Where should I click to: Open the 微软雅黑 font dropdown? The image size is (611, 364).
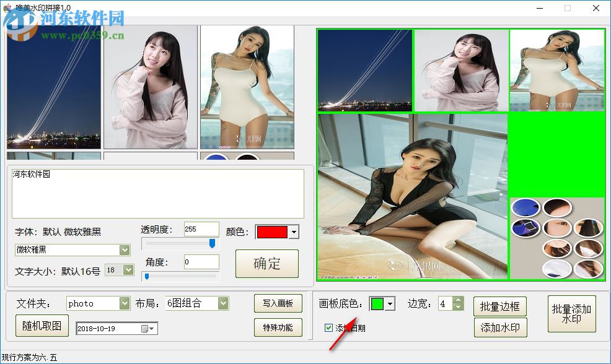[x=125, y=250]
